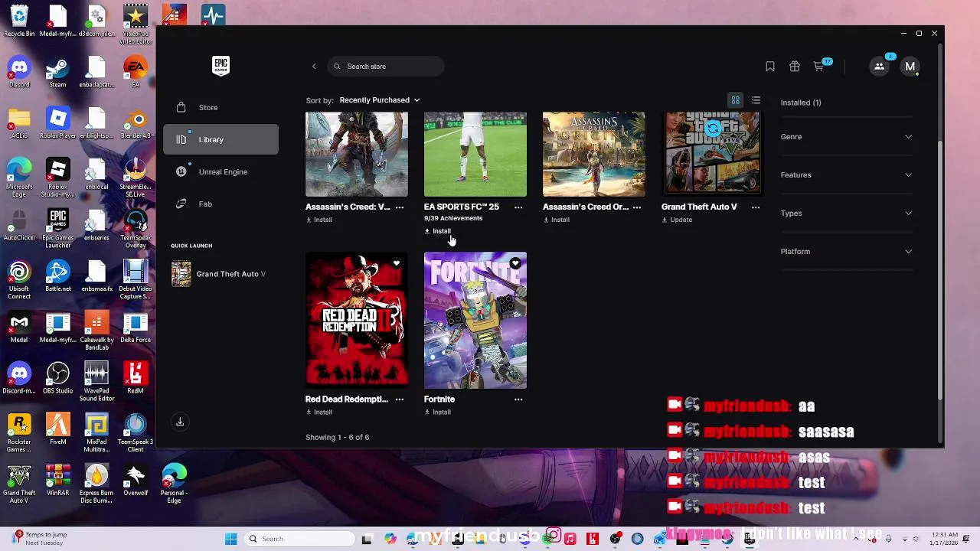This screenshot has width=980, height=551.
Task: Click the Showing 1 - 6 of 6 text
Action: (x=337, y=438)
